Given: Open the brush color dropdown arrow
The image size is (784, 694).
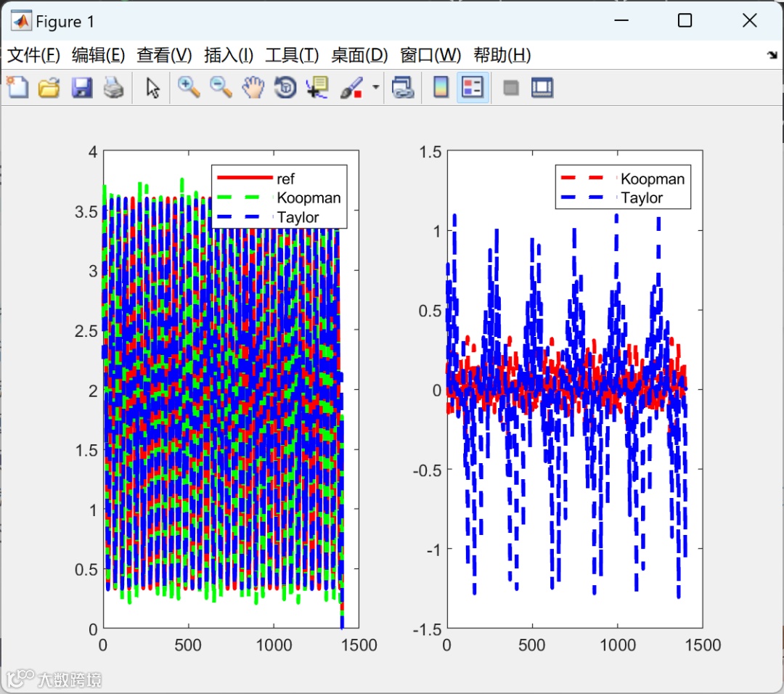Looking at the screenshot, I should click(x=375, y=88).
